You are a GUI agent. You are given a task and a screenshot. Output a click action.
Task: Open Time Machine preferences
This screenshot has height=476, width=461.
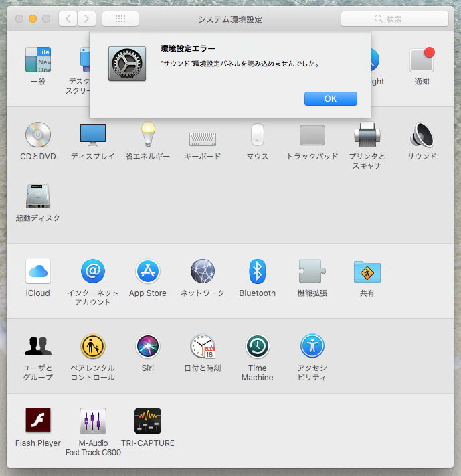257,347
